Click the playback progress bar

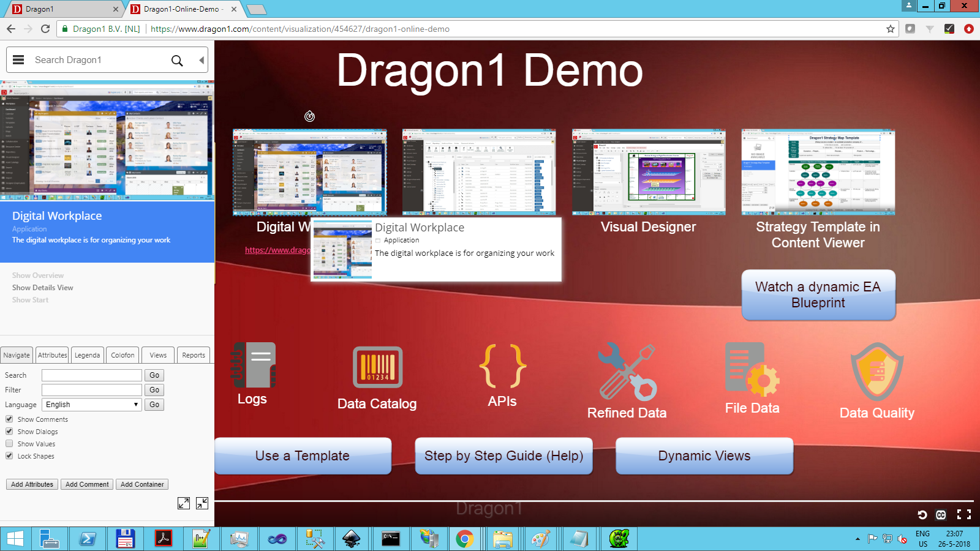593,501
